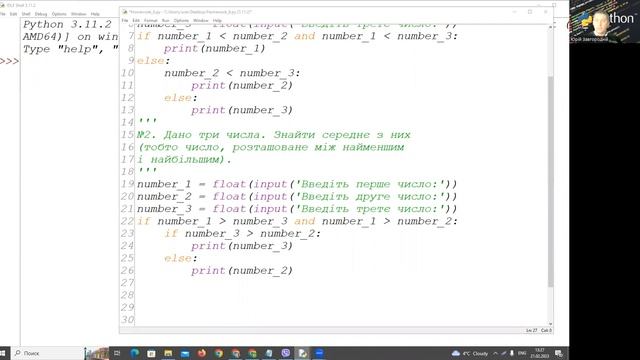
Task: Open the microphone tray icon
Action: click(x=511, y=353)
